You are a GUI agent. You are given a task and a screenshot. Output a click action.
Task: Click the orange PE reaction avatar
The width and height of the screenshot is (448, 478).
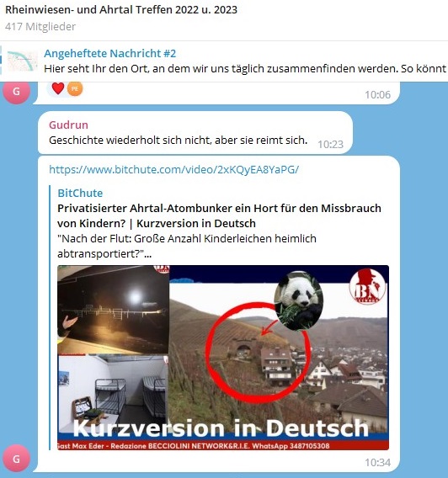(75, 88)
